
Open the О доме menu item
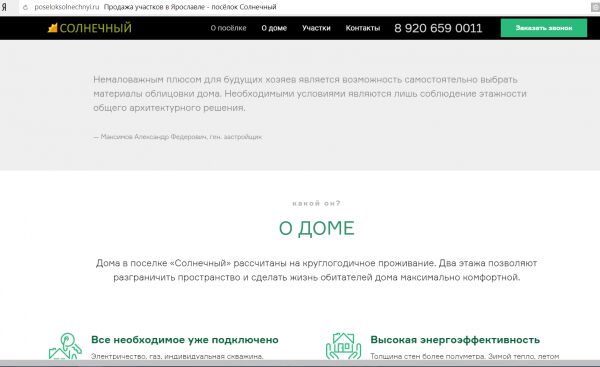click(x=274, y=28)
